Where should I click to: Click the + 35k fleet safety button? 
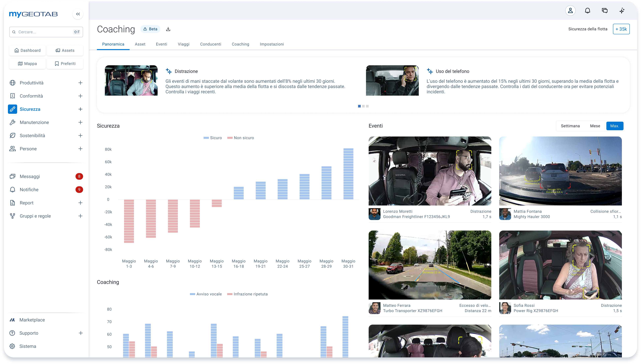pyautogui.click(x=621, y=29)
